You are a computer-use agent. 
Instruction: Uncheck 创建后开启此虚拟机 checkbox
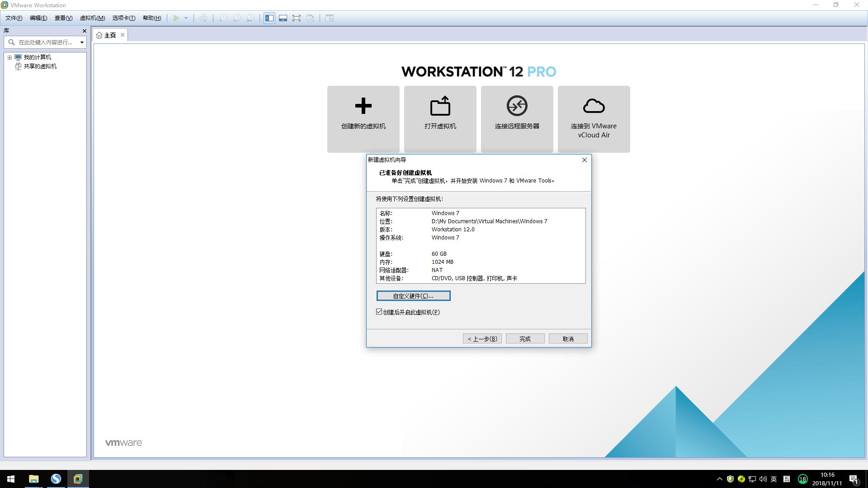click(x=379, y=312)
